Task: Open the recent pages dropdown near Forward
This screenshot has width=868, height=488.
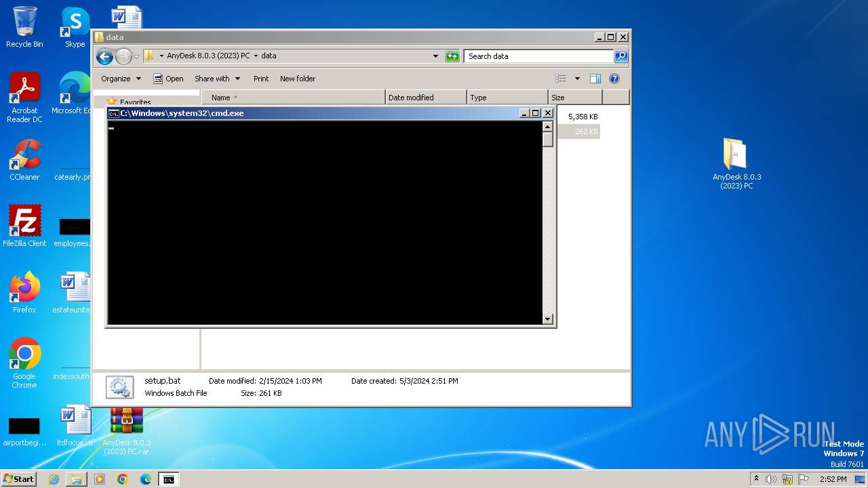Action: [x=136, y=56]
